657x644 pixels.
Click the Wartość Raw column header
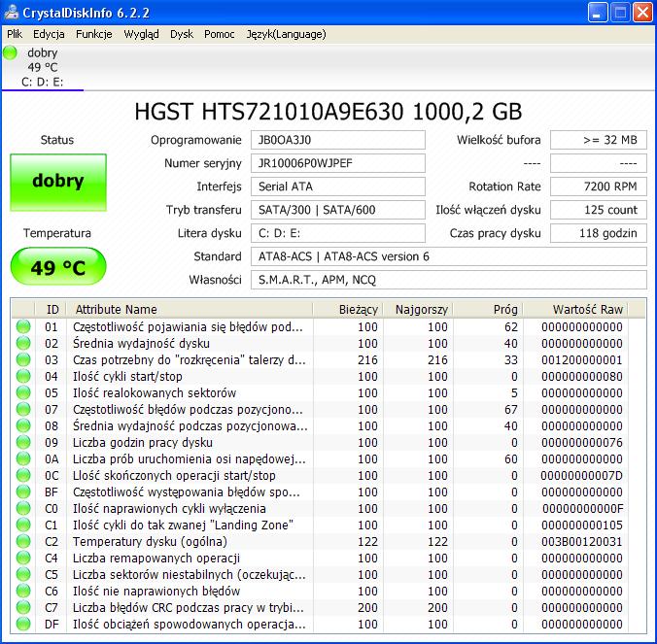(x=575, y=310)
